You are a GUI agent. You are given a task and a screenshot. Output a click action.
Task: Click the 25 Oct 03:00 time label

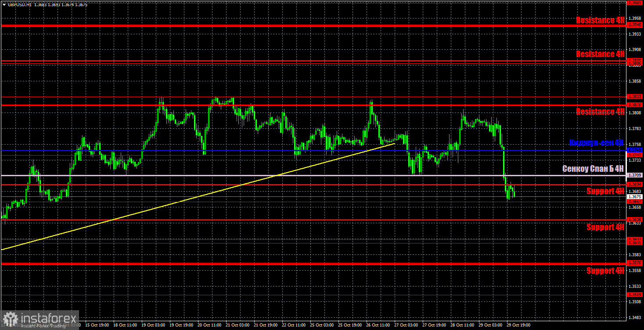click(322, 326)
